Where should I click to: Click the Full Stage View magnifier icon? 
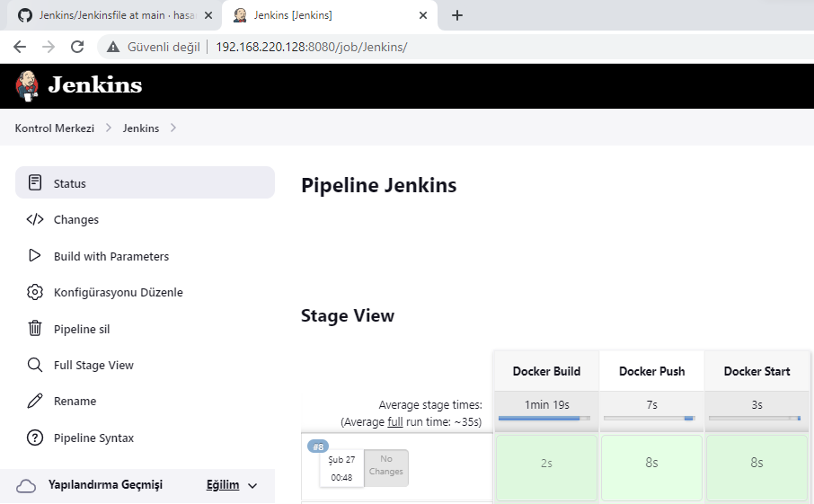tap(35, 365)
